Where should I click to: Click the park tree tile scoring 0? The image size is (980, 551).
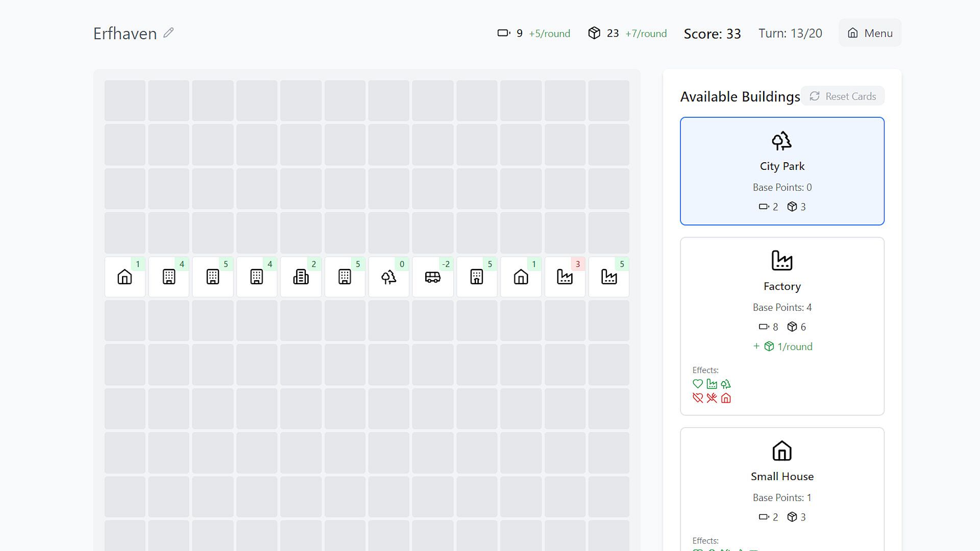tap(388, 277)
